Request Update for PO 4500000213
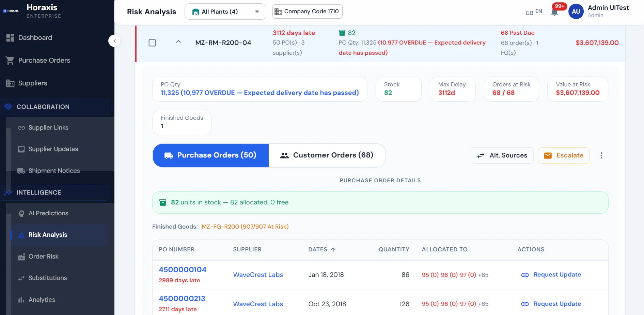 click(x=551, y=304)
